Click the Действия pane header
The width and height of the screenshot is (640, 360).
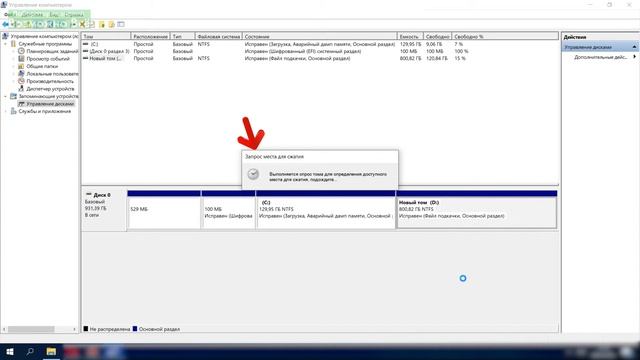point(575,37)
